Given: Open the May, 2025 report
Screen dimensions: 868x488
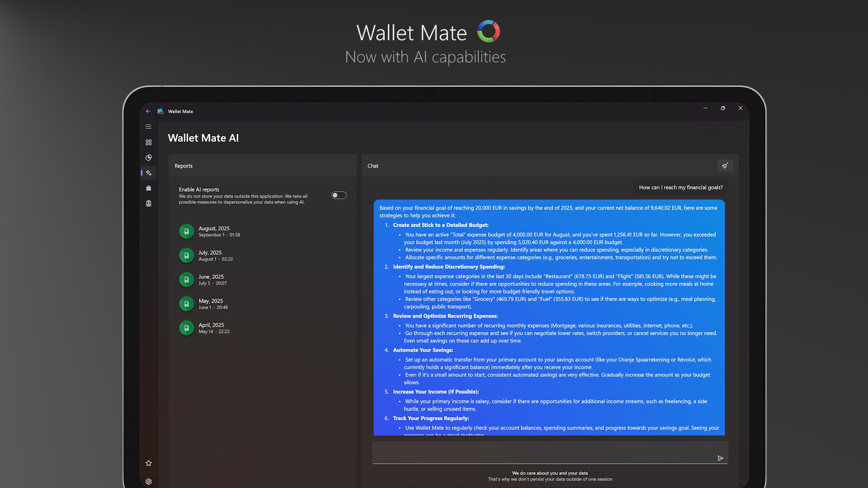Looking at the screenshot, I should 210,304.
